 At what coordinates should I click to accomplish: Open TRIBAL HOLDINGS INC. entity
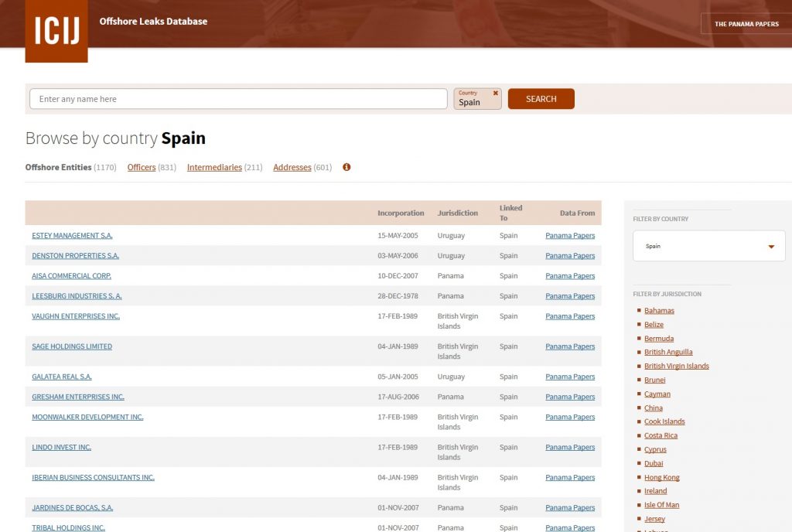tap(68, 527)
